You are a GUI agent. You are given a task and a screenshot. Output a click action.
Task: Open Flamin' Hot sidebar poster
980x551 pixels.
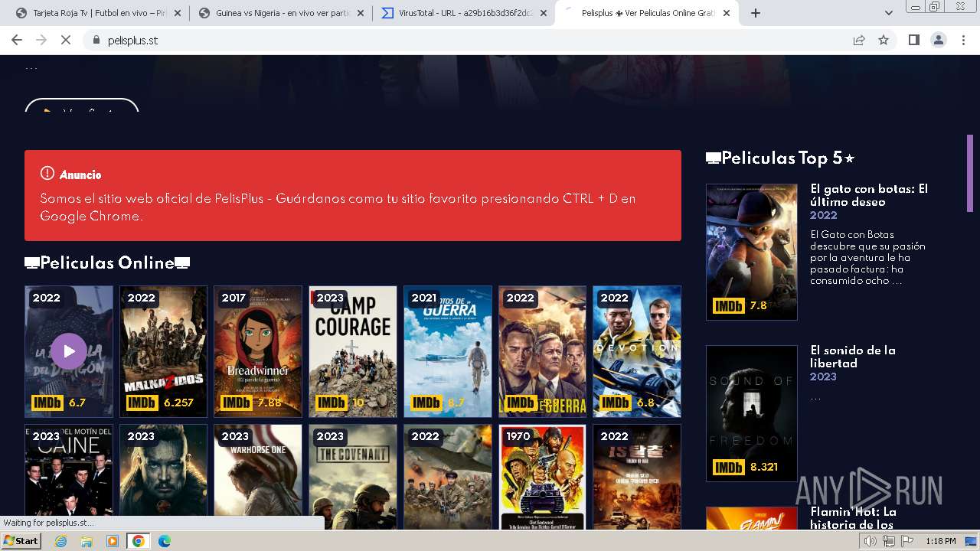(x=752, y=518)
